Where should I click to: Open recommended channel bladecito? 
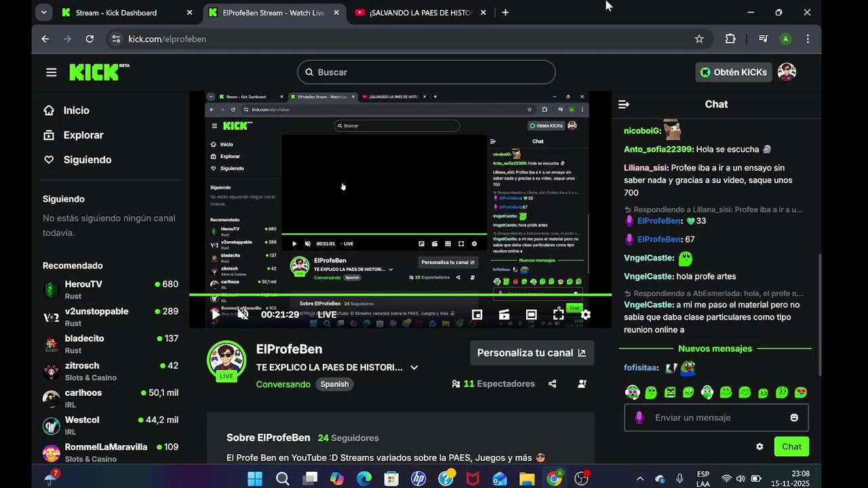pos(111,344)
